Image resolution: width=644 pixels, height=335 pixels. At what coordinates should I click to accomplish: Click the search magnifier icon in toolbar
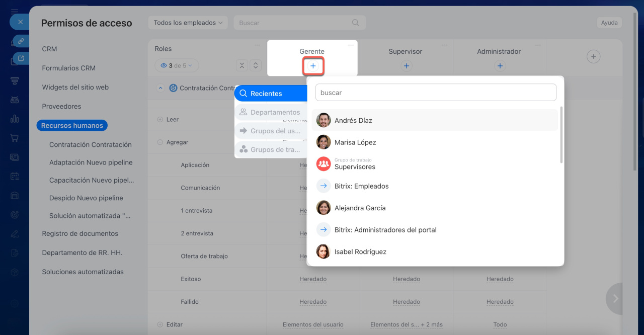tap(356, 23)
